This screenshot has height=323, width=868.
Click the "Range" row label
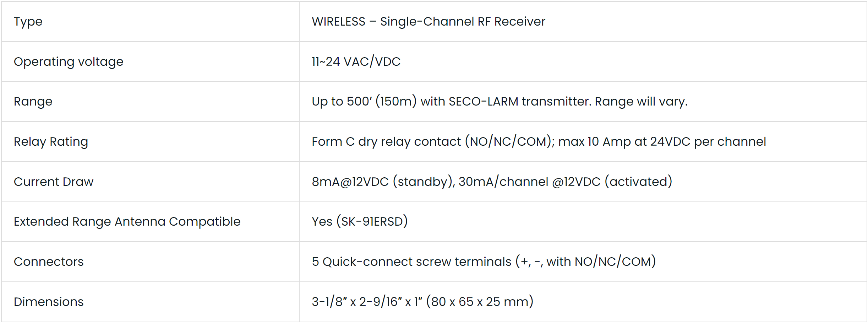[x=33, y=102]
